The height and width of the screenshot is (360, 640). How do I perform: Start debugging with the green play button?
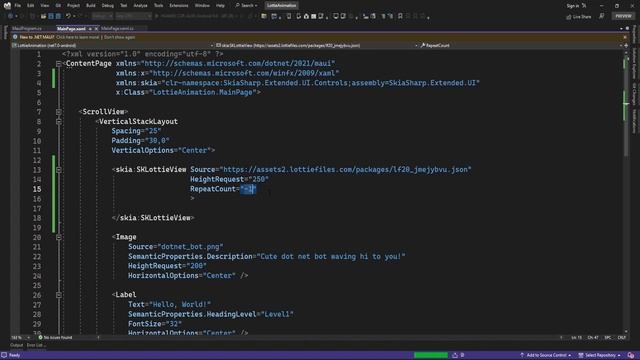tap(157, 16)
